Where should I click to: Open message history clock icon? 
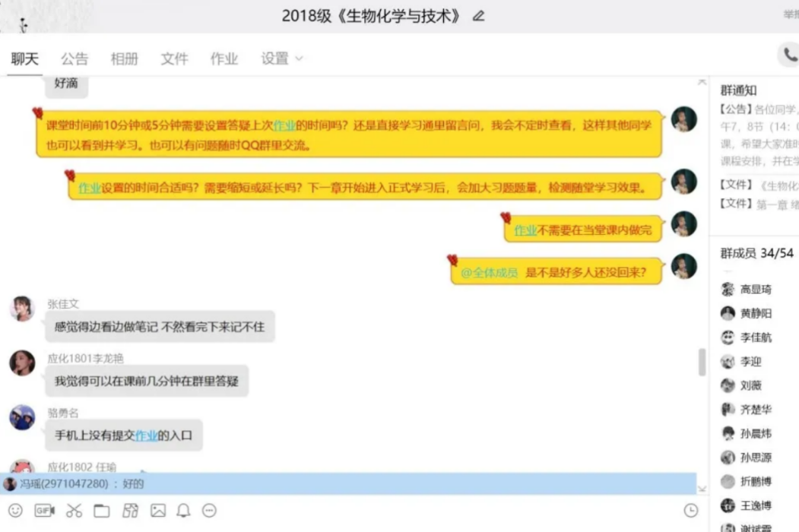click(691, 510)
